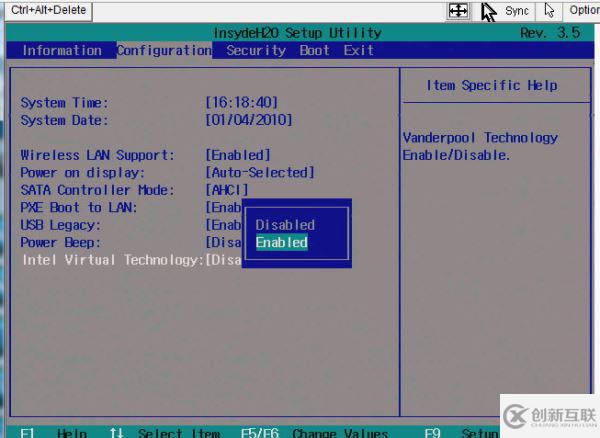This screenshot has height=438, width=600.
Task: Click the Select Item hint in footer
Action: coord(165,433)
